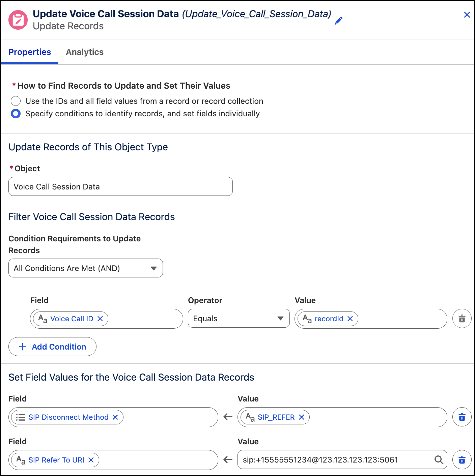
Task: Open the Condition Requirements dropdown
Action: tap(86, 268)
